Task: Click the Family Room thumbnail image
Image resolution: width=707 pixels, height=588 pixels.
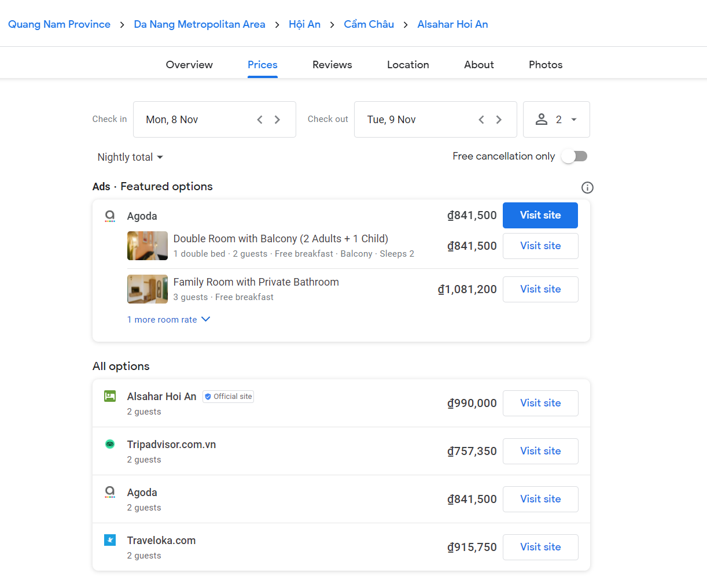Action: pos(148,289)
